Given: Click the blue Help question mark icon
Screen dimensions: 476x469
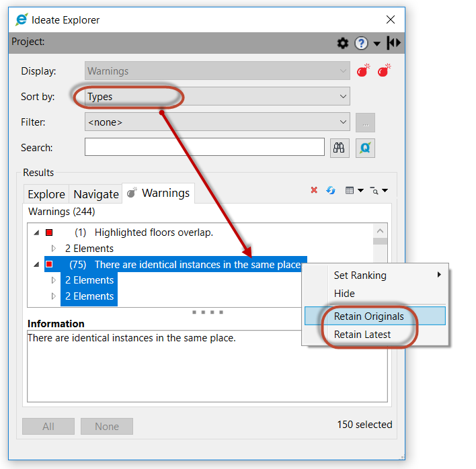Looking at the screenshot, I should tap(362, 43).
